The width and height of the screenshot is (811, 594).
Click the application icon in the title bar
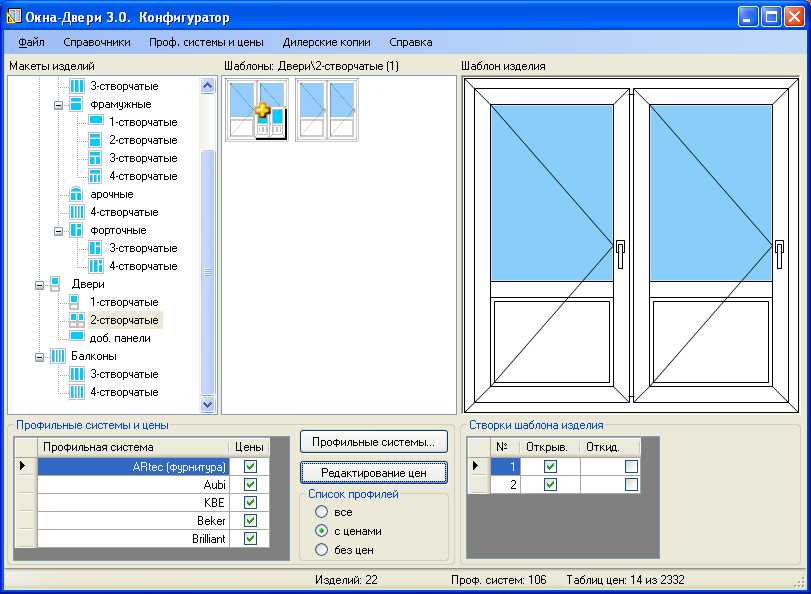(14, 17)
